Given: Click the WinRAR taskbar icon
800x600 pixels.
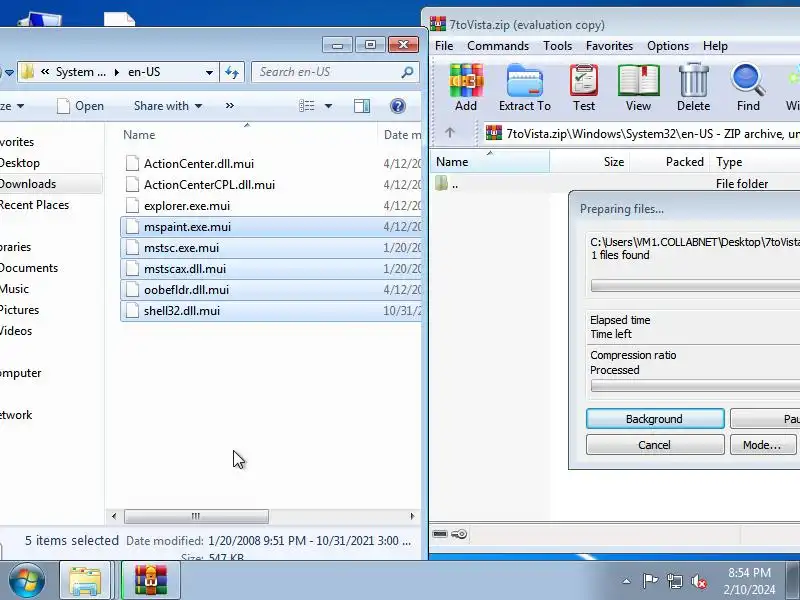Looking at the screenshot, I should tap(151, 581).
